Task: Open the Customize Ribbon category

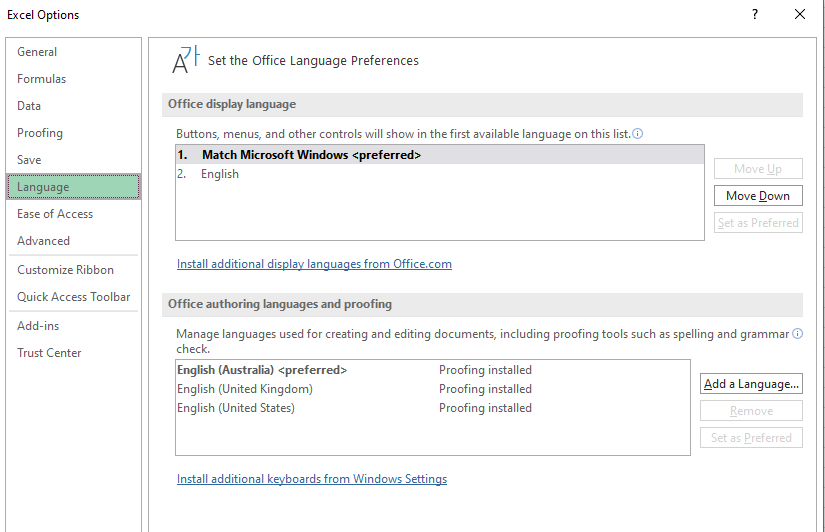Action: tap(73, 269)
